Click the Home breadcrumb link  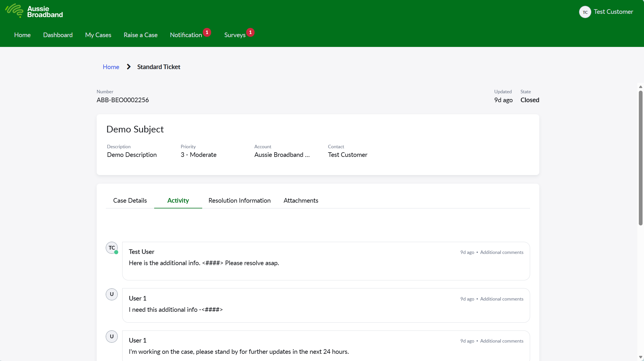111,67
